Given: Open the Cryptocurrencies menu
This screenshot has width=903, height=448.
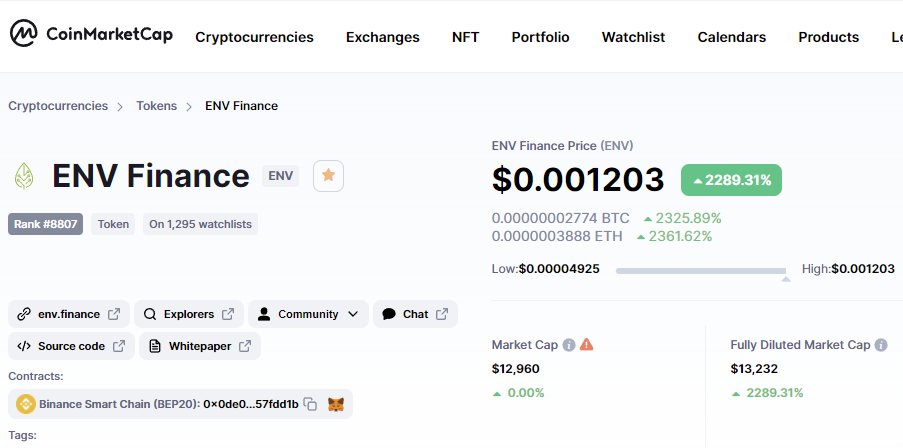Looking at the screenshot, I should [x=255, y=37].
